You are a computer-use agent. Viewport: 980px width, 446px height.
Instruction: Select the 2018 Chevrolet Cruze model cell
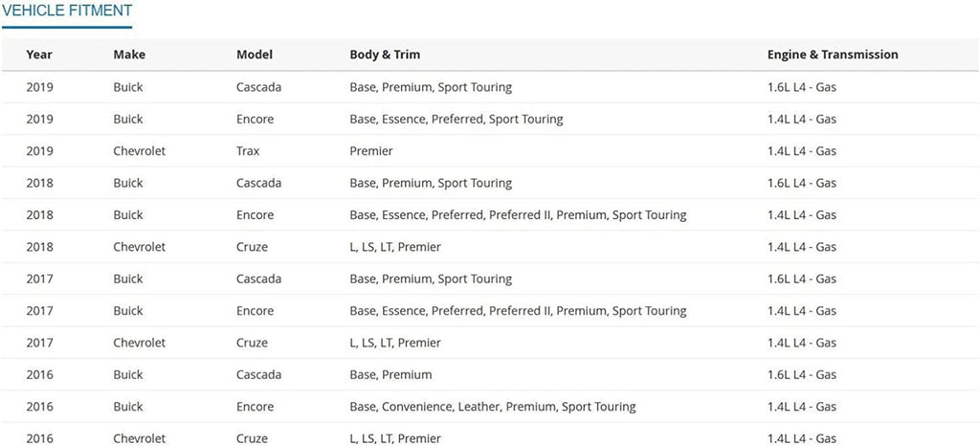(x=254, y=247)
